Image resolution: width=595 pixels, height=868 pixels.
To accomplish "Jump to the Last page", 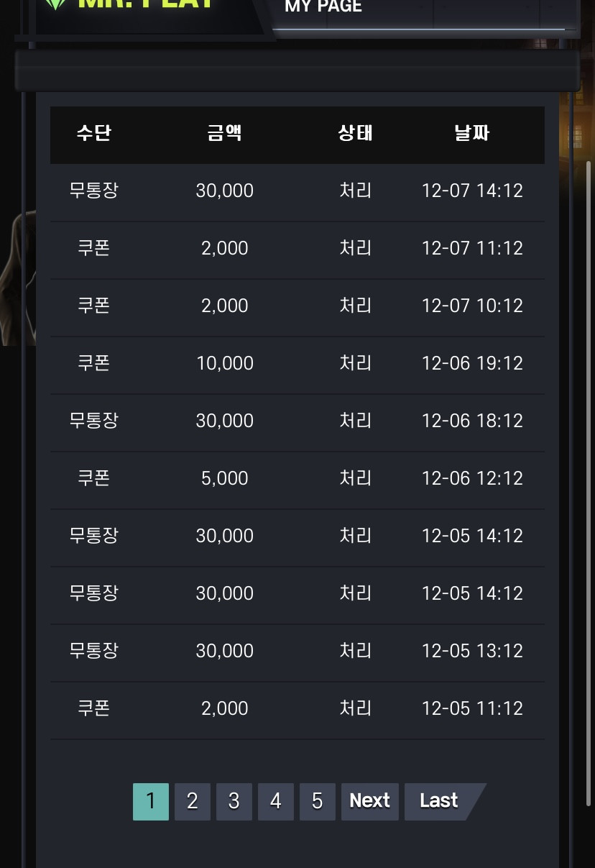I will point(439,801).
